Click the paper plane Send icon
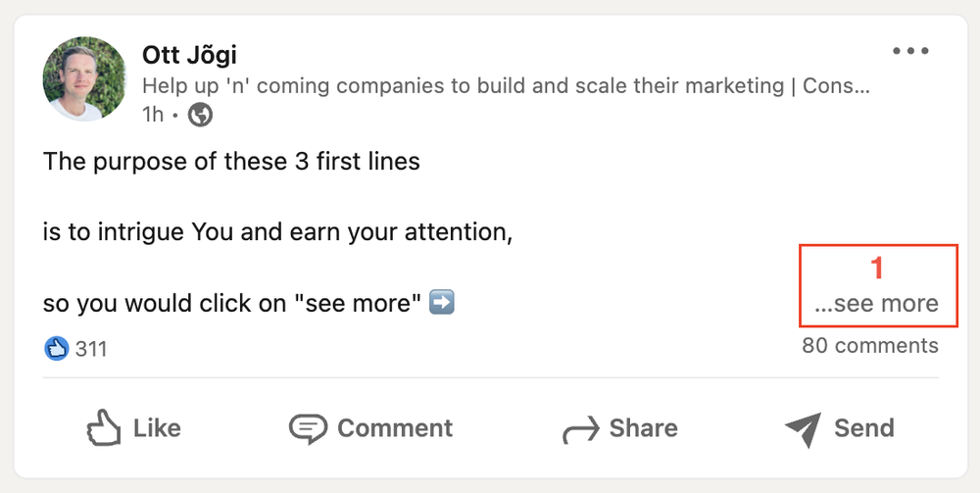This screenshot has width=980, height=493. pyautogui.click(x=803, y=428)
